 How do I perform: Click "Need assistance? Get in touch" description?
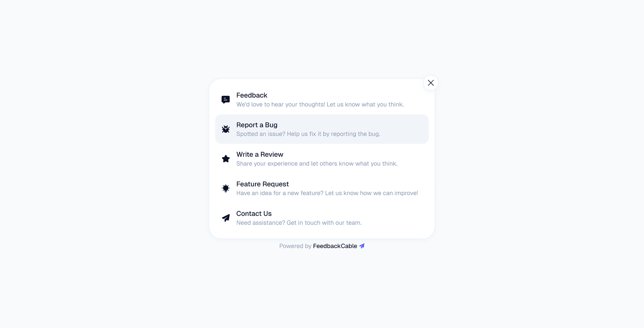[299, 222]
